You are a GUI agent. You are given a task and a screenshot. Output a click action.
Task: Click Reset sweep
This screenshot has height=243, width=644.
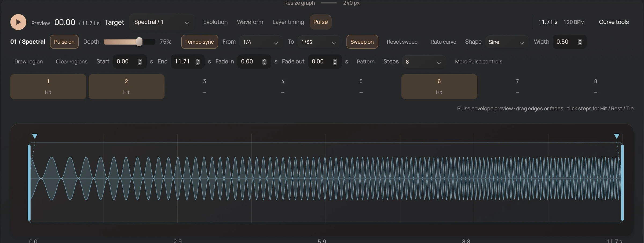coord(402,42)
